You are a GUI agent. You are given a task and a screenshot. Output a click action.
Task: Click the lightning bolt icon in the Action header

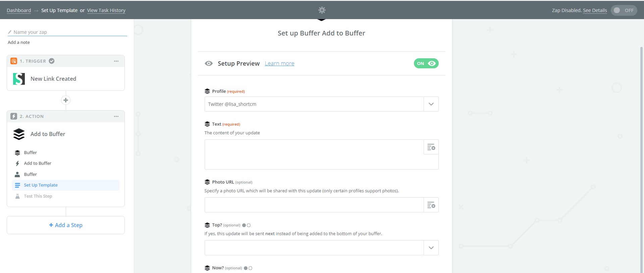click(x=14, y=116)
